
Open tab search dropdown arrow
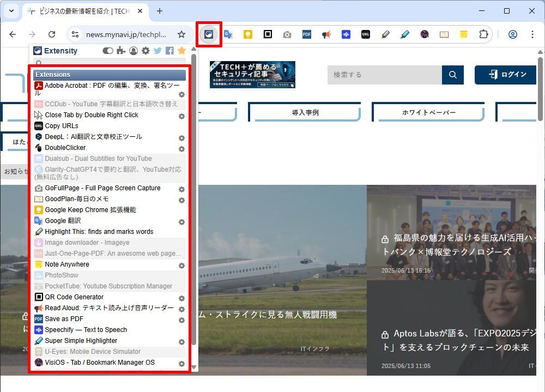coord(11,11)
